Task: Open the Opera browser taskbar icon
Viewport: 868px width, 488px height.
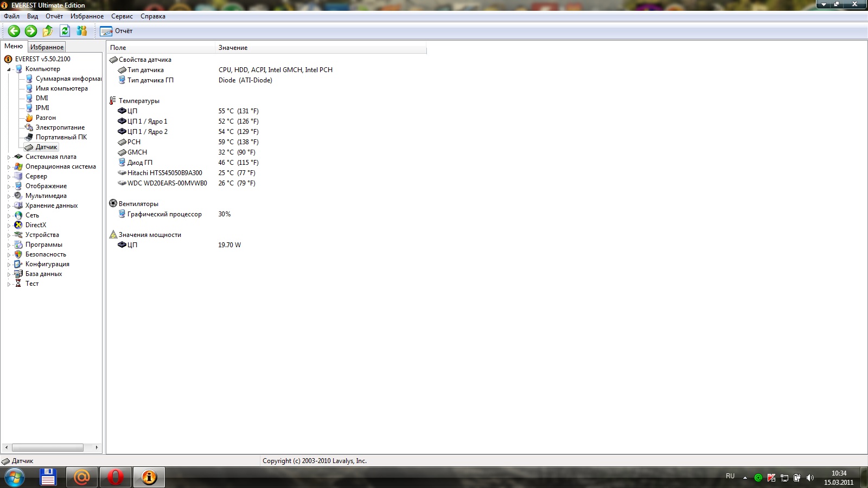Action: click(115, 478)
